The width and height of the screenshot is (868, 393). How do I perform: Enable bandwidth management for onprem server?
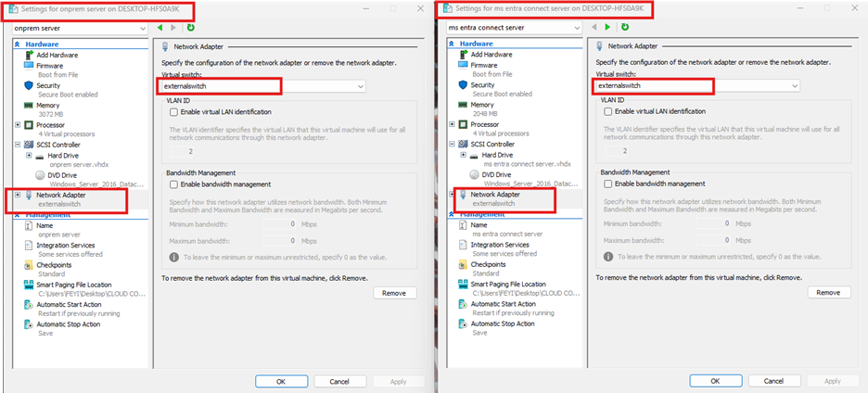pos(174,184)
